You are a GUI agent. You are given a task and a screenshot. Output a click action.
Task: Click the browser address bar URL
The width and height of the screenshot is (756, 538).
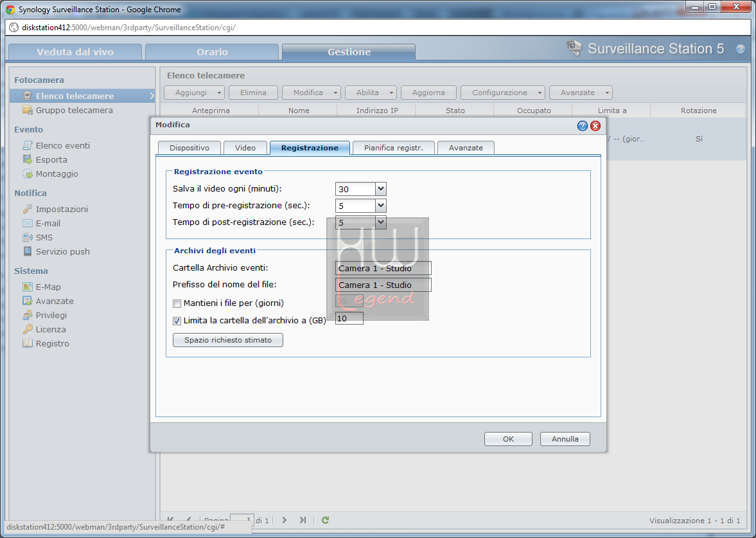(x=128, y=28)
